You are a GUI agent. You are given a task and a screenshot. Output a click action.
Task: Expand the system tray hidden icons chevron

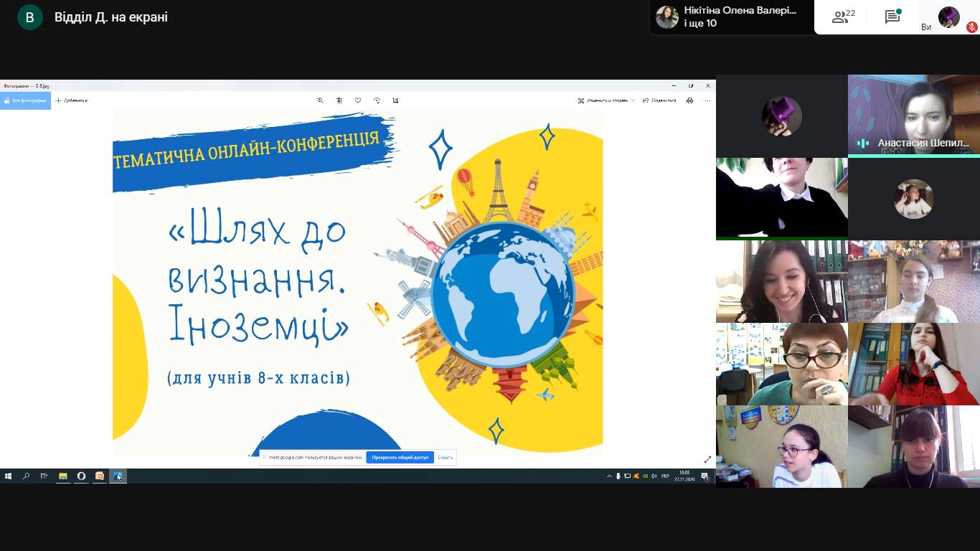pos(609,476)
